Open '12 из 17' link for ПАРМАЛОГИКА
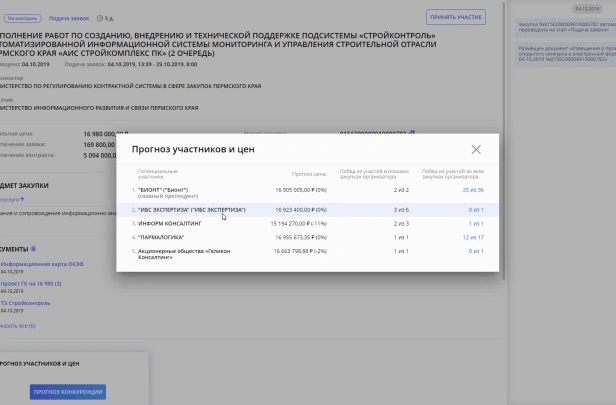This screenshot has width=616, height=405. point(473,237)
